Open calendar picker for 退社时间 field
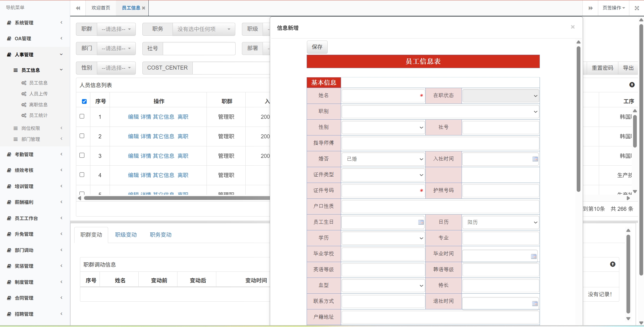 (535, 303)
